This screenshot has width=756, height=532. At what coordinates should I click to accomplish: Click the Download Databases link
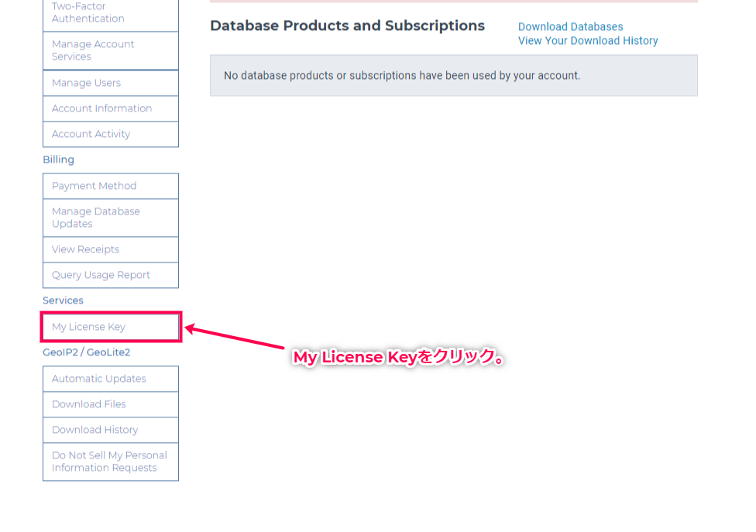[570, 27]
